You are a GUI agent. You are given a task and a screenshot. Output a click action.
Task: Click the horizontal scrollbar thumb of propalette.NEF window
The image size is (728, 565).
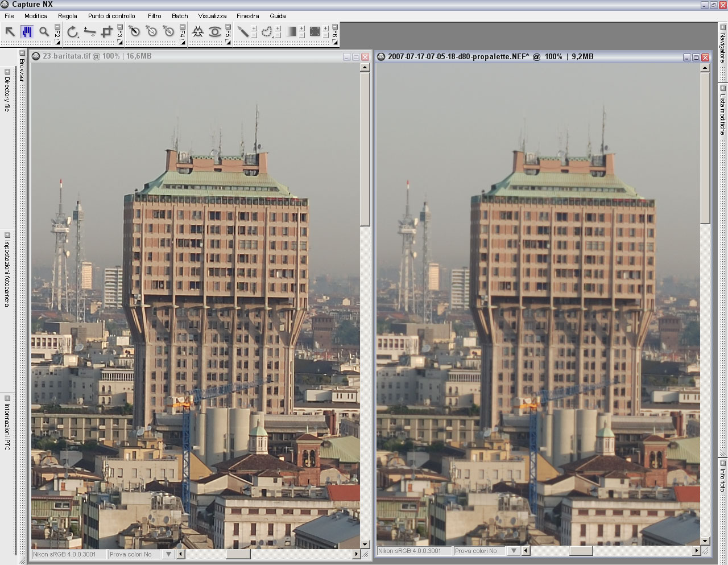(581, 551)
